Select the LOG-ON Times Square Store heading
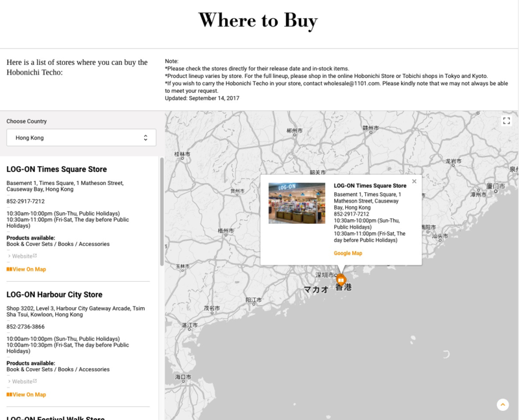The width and height of the screenshot is (519, 420). 56,169
